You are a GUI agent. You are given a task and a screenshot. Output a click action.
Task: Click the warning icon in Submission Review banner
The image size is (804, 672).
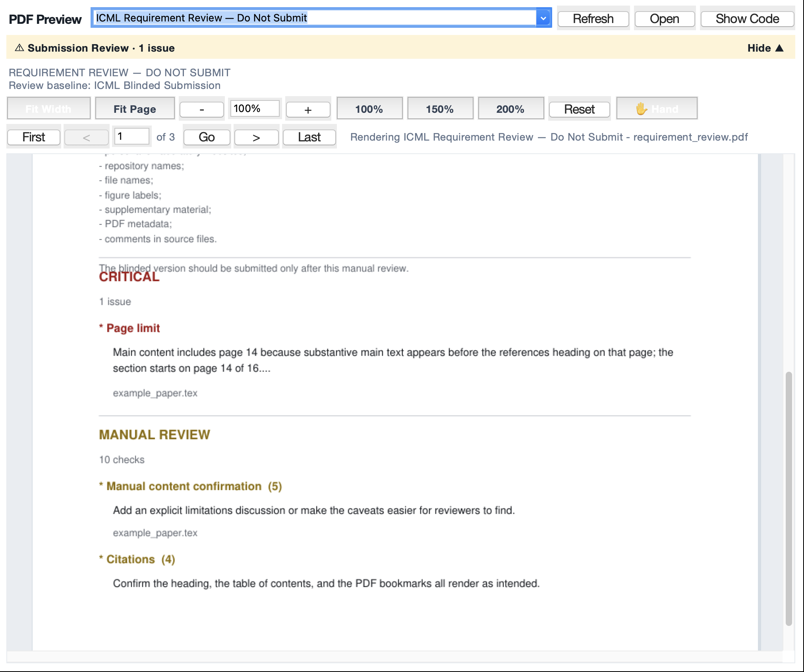tap(19, 48)
